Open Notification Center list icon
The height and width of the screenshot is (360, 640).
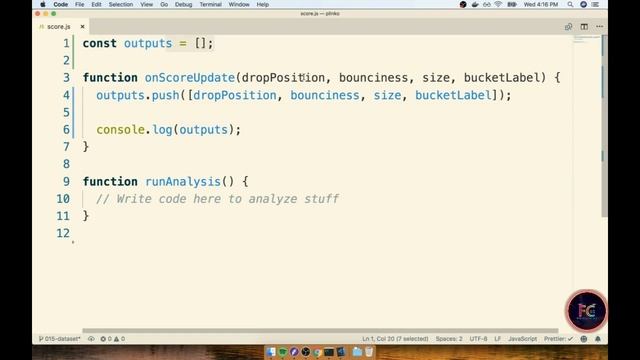(596, 4)
